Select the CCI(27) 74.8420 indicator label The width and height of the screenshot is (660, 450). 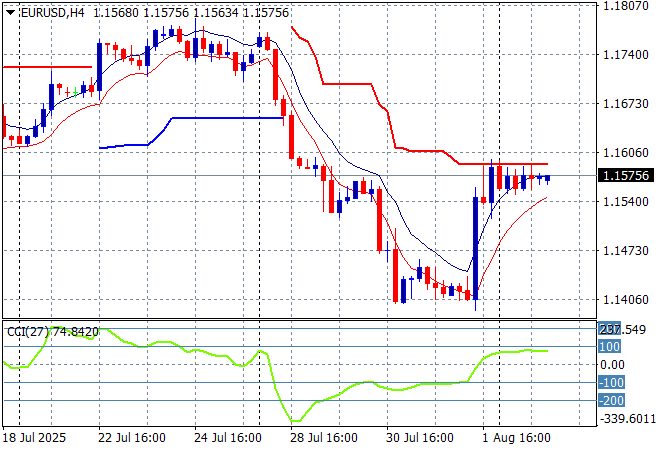pyautogui.click(x=53, y=332)
